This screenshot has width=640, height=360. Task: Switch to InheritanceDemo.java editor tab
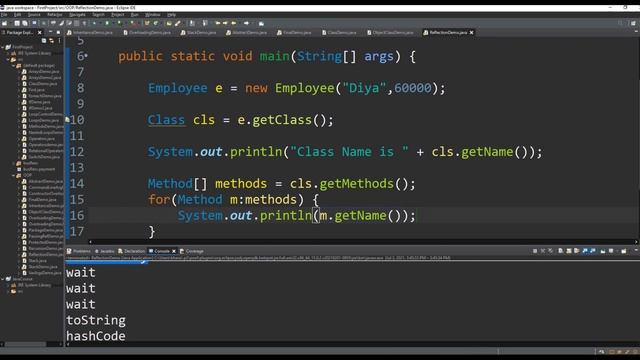click(x=90, y=32)
